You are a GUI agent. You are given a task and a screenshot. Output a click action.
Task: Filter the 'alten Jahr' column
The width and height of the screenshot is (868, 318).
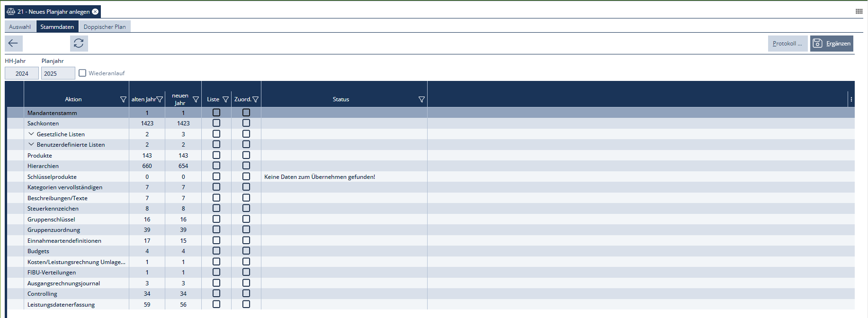tap(160, 99)
